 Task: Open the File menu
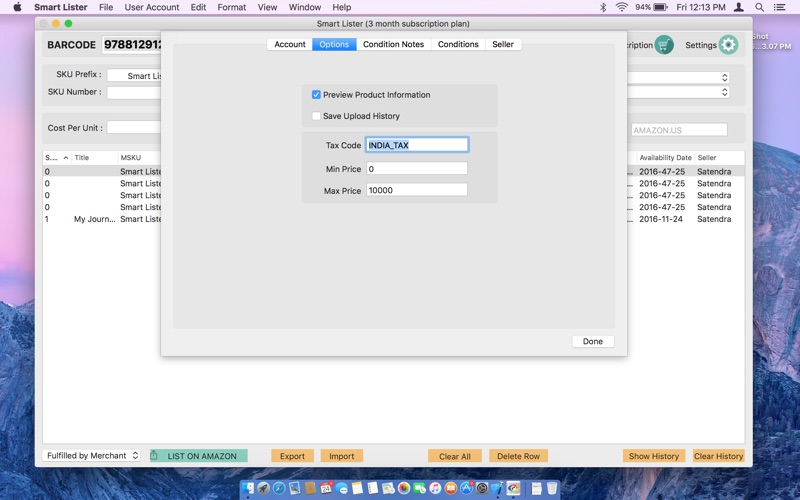coord(106,7)
